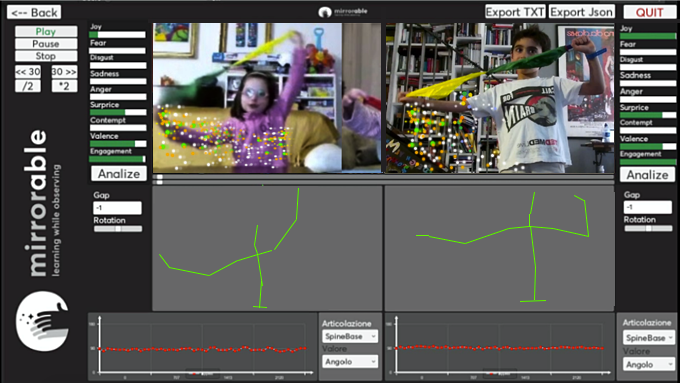
Task: Open the left Articolazione SpineBase dropdown
Action: click(x=350, y=336)
